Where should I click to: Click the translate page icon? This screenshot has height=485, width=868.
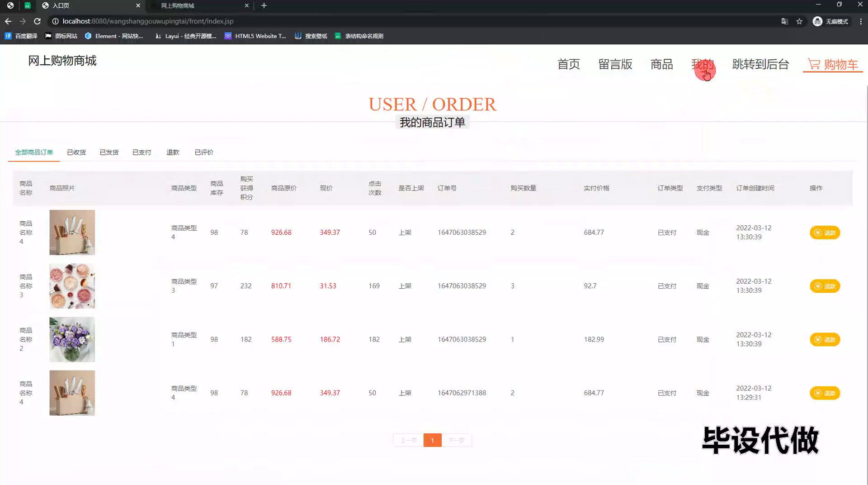coord(785,21)
